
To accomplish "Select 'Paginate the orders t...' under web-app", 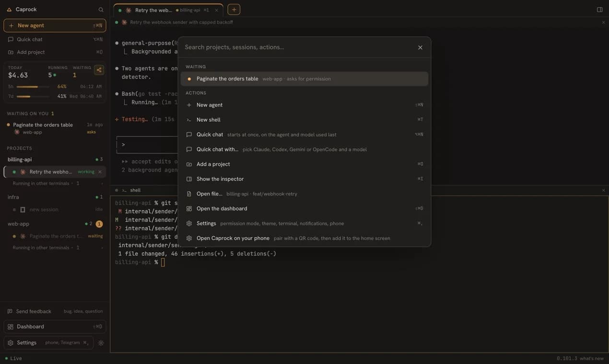I will (57, 236).
